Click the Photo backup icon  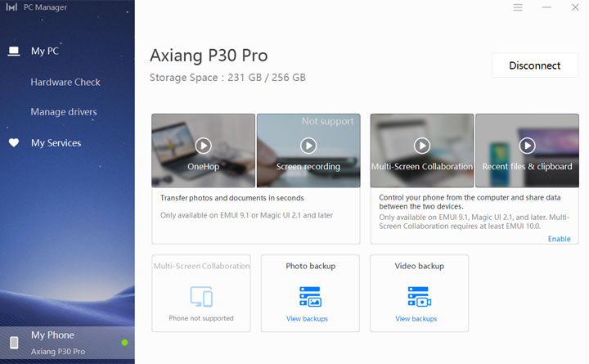coord(310,296)
